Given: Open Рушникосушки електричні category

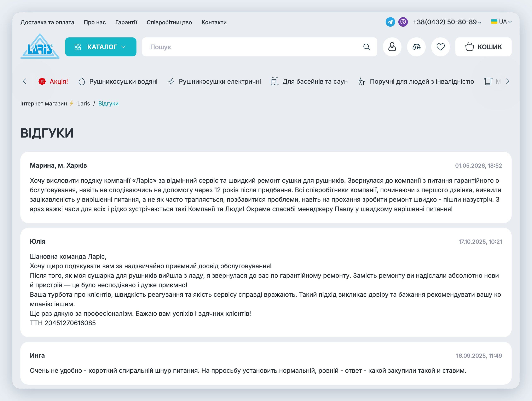Looking at the screenshot, I should click(215, 81).
